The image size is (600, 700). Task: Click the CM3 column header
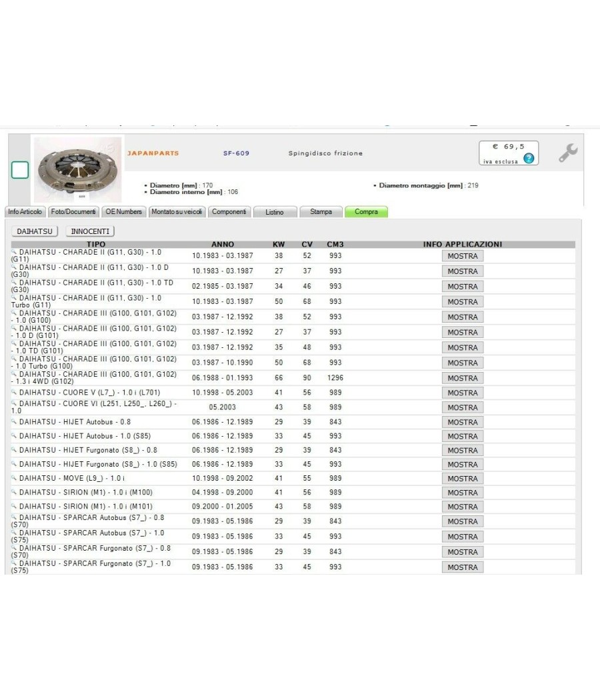point(335,244)
